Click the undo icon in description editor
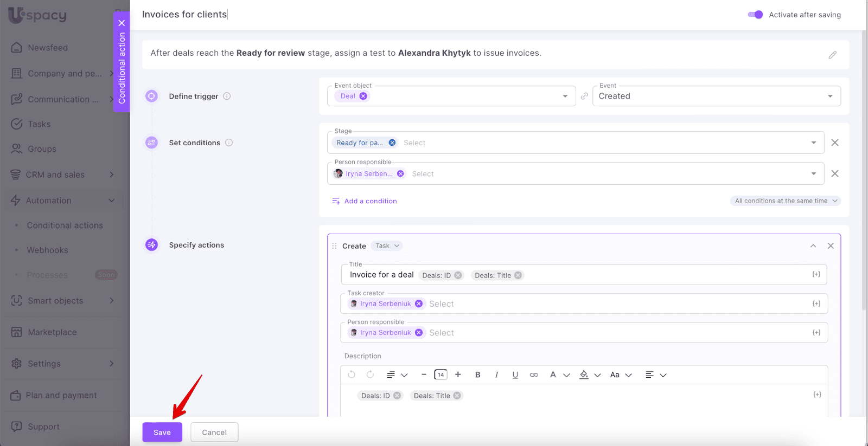Viewport: 868px width, 446px height. point(352,374)
